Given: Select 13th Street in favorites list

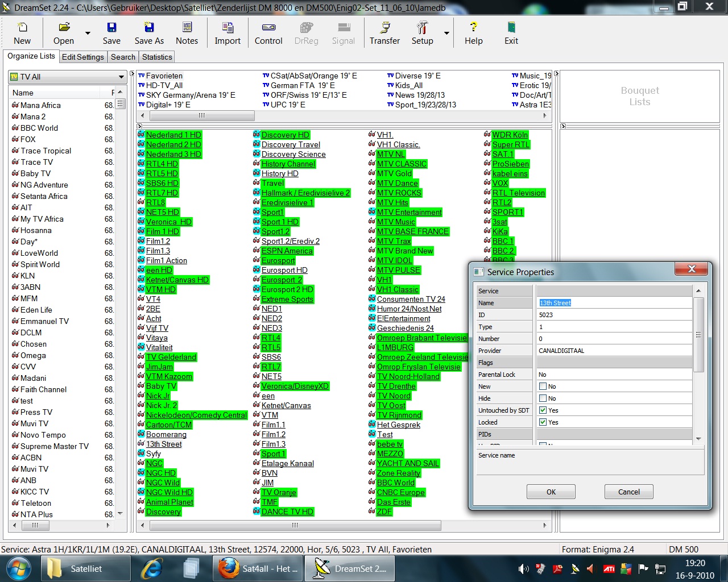Looking at the screenshot, I should [164, 444].
